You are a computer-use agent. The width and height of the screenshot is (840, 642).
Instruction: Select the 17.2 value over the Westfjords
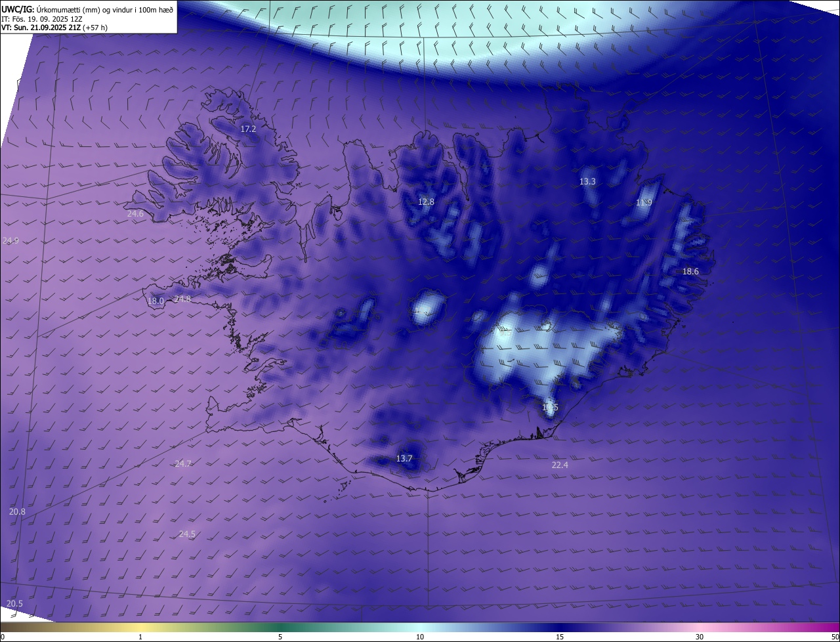tap(248, 129)
